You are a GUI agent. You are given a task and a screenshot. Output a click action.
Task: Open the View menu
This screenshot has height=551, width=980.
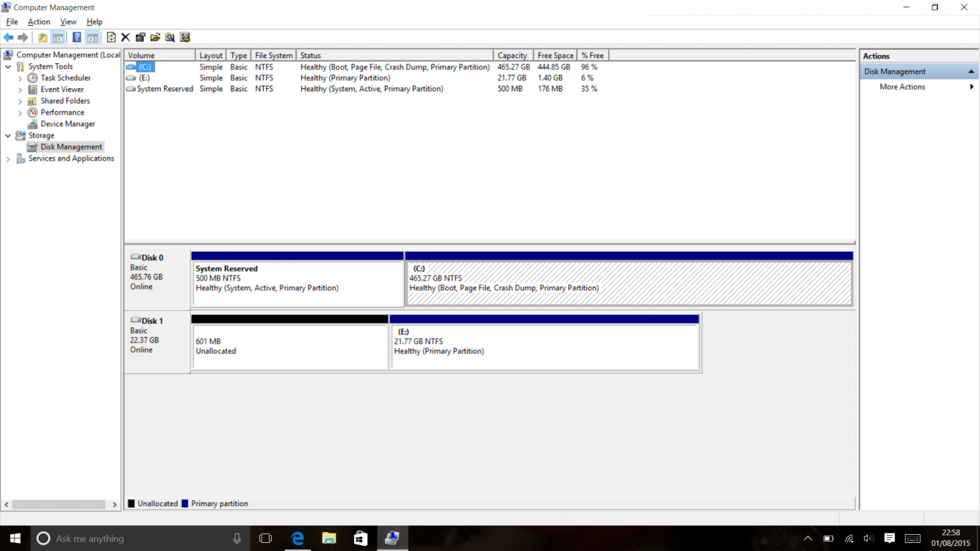[x=68, y=21]
